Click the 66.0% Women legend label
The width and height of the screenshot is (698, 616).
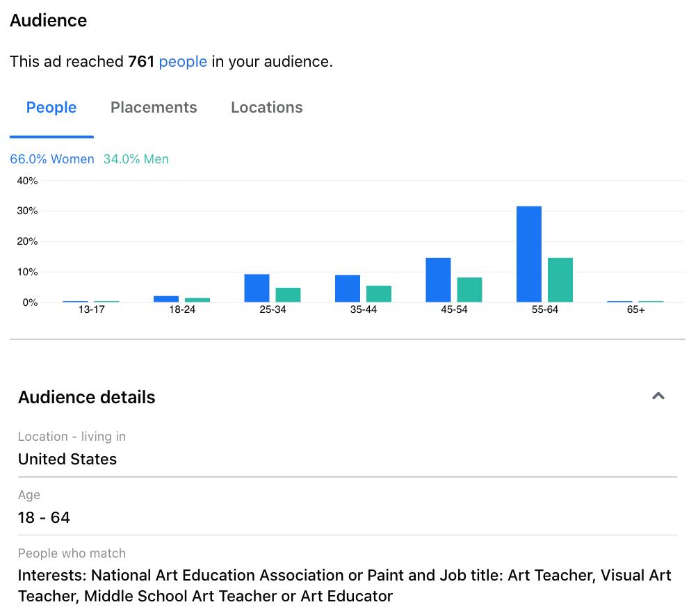coord(52,159)
